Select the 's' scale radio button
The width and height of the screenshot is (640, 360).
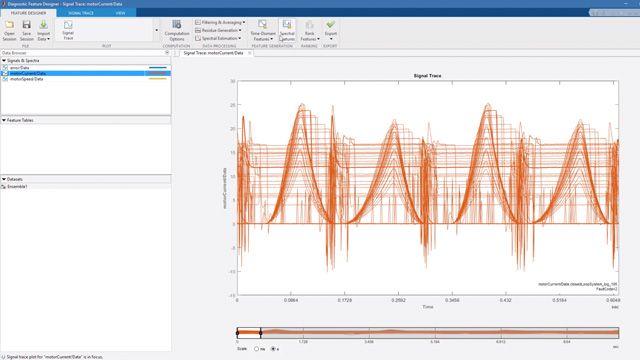[273, 349]
